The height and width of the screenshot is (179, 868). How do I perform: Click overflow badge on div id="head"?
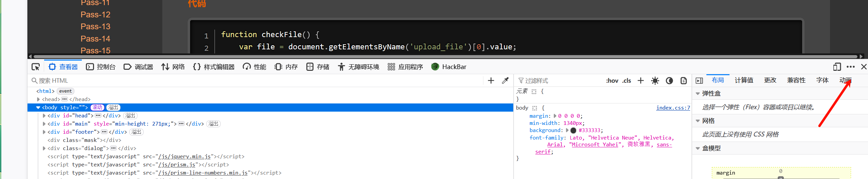(130, 116)
